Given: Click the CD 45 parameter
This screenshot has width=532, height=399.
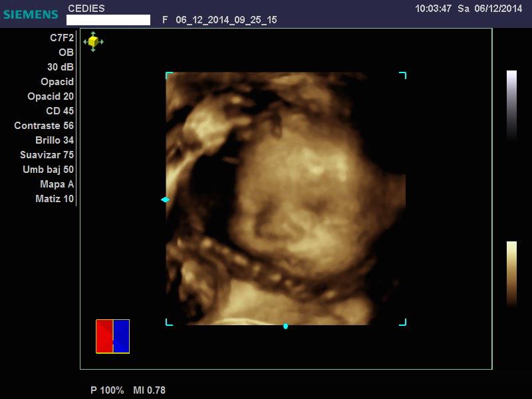Looking at the screenshot, I should [60, 111].
